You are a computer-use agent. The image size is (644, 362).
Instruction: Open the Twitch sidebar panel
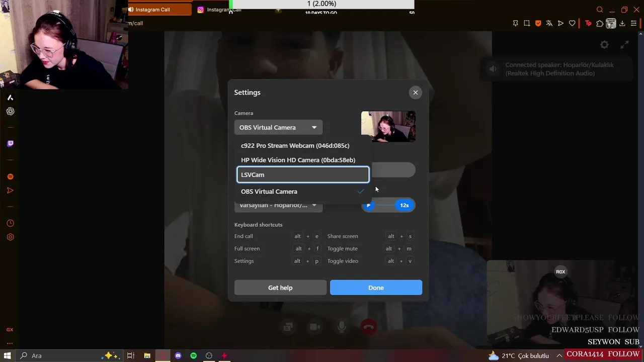click(x=10, y=143)
